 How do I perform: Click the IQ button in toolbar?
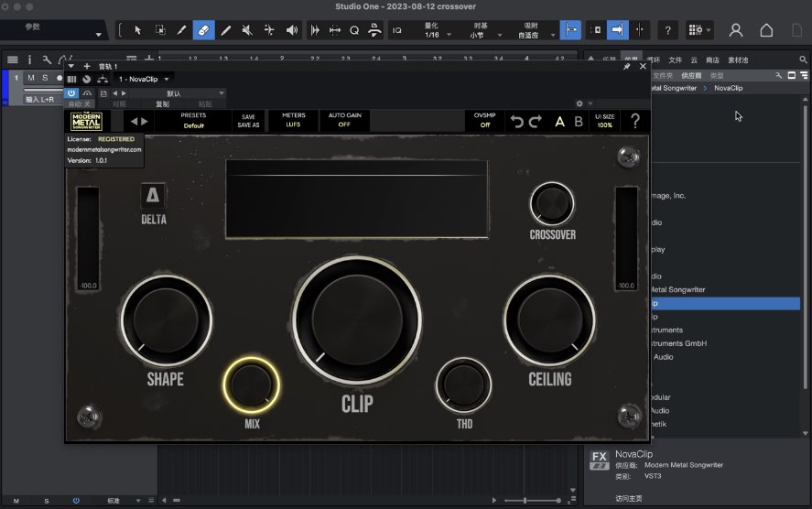(x=397, y=30)
